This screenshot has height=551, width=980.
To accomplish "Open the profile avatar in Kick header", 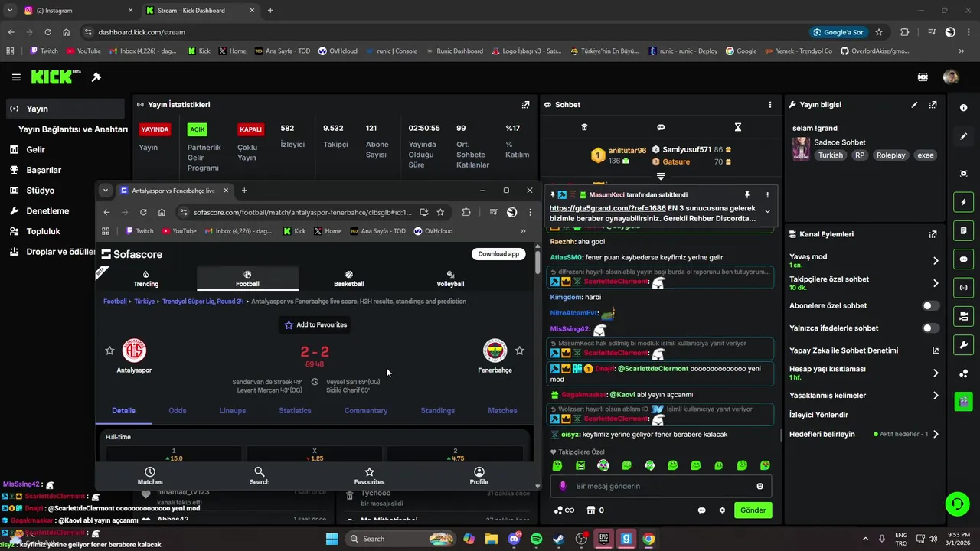I will click(951, 77).
